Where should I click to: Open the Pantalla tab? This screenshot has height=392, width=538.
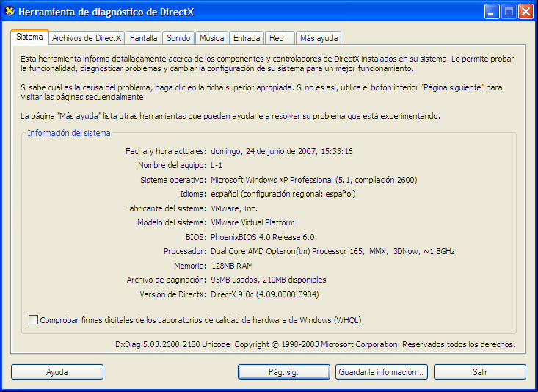[x=143, y=37]
